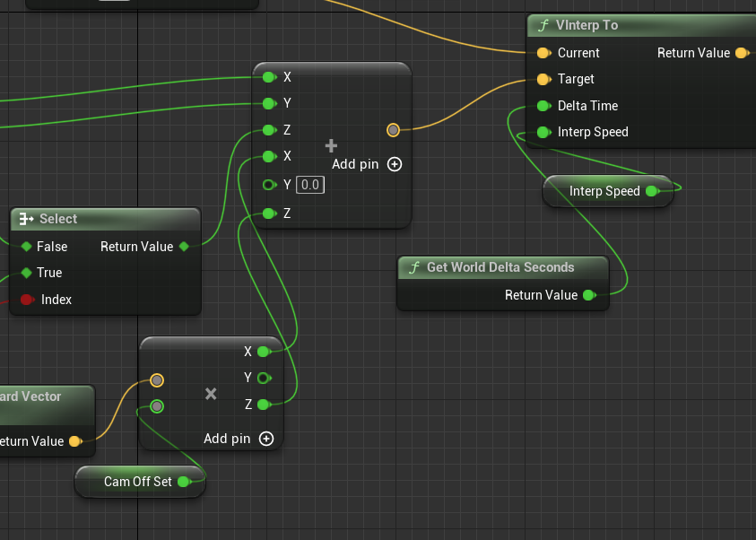
Task: Click the unconnected Y pin beside 0.0 field
Action: [269, 185]
